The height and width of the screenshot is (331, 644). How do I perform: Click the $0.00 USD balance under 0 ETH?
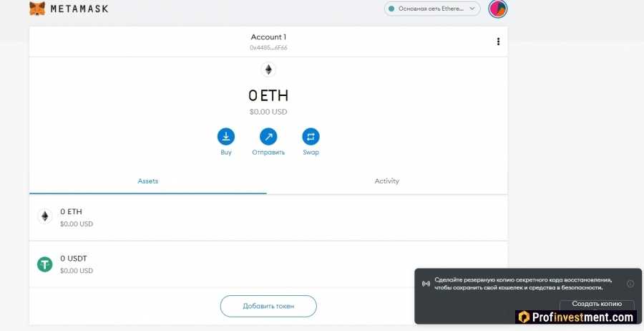(x=268, y=112)
